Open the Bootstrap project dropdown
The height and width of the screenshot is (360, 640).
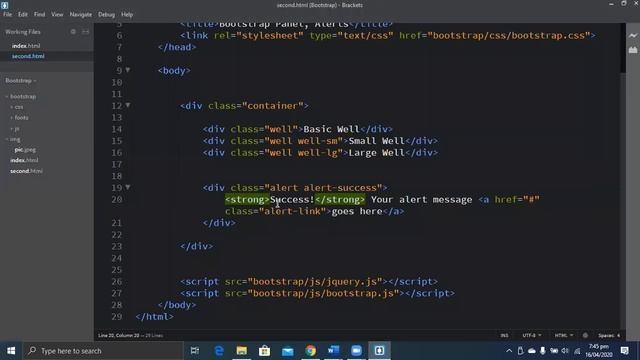coord(21,80)
